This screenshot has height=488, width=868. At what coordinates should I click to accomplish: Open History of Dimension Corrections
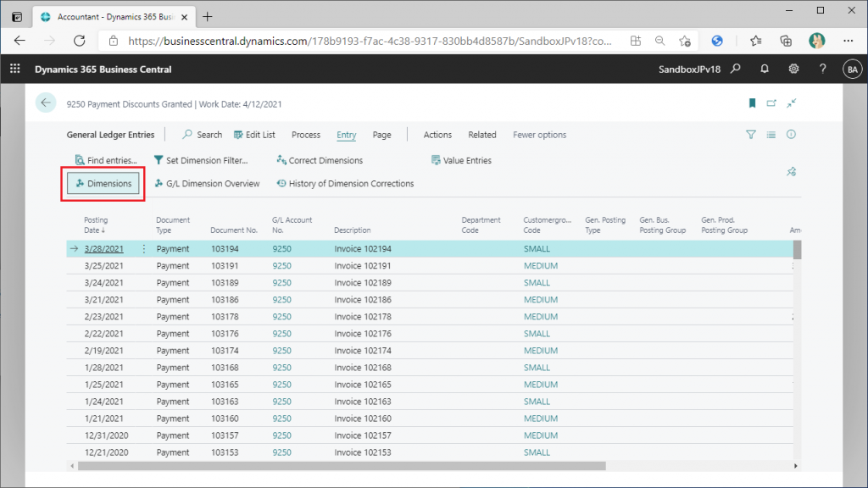pos(345,184)
